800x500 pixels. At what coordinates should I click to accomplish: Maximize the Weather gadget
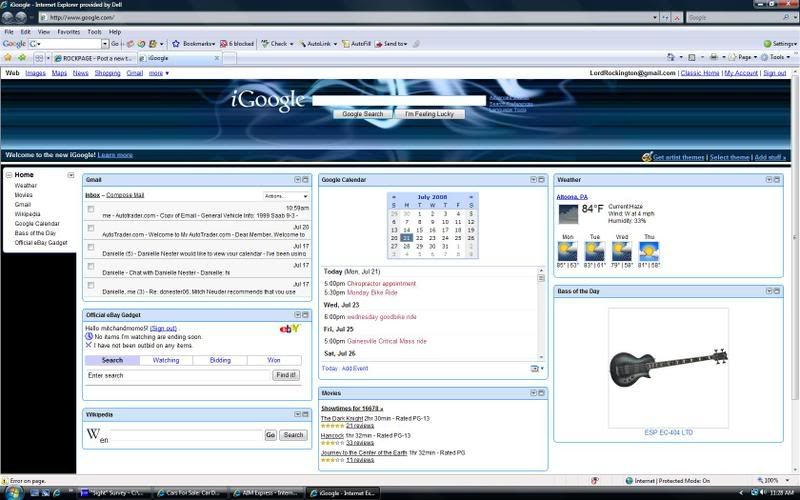777,180
